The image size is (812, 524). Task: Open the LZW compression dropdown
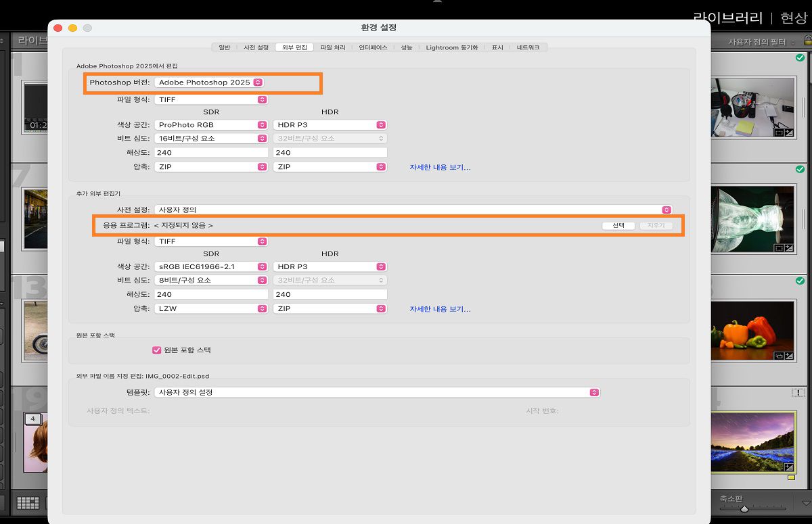[211, 308]
